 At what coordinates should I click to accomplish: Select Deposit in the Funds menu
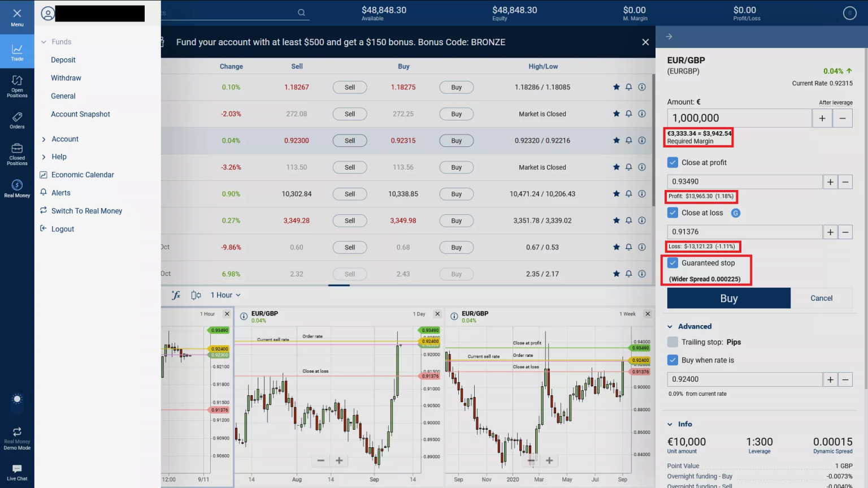[x=63, y=60]
